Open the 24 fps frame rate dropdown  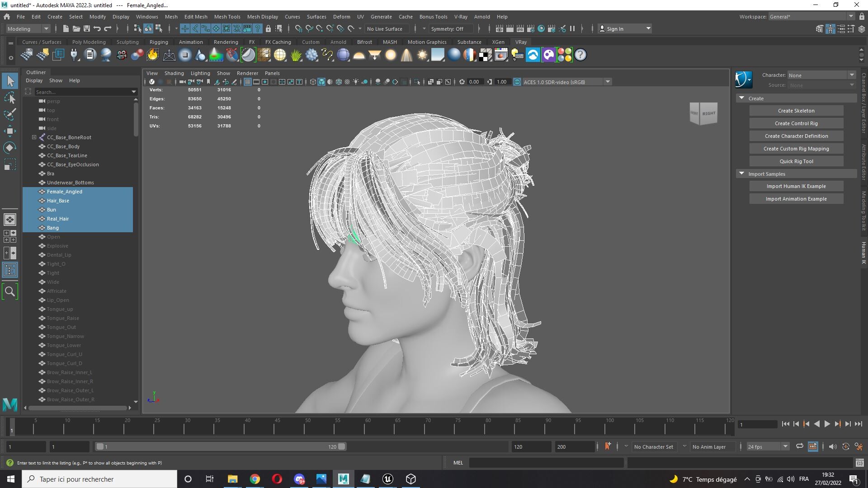(x=768, y=446)
